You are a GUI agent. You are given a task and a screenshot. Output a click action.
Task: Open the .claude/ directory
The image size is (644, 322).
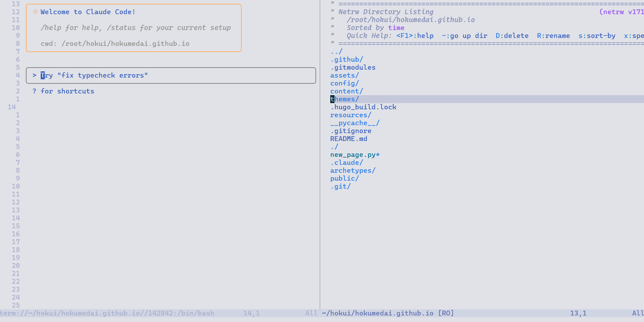tap(346, 163)
